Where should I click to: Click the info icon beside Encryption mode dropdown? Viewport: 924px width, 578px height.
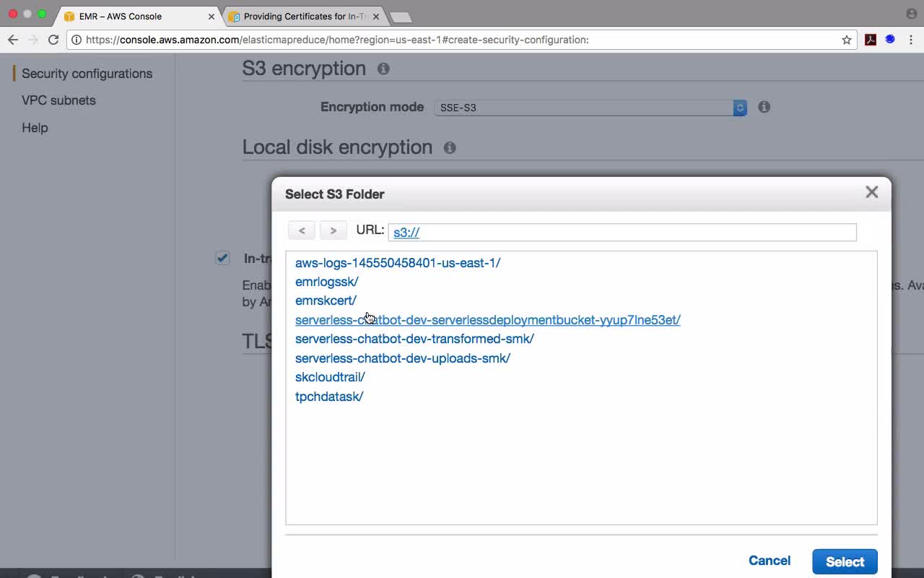click(x=764, y=107)
